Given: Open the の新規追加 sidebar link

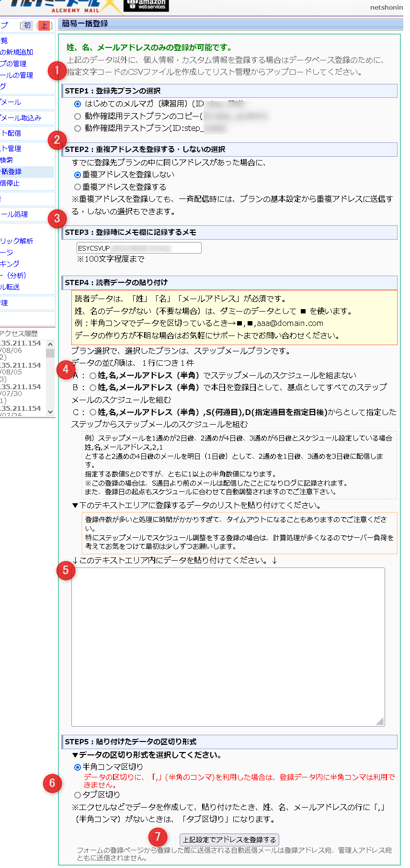Looking at the screenshot, I should [x=17, y=52].
